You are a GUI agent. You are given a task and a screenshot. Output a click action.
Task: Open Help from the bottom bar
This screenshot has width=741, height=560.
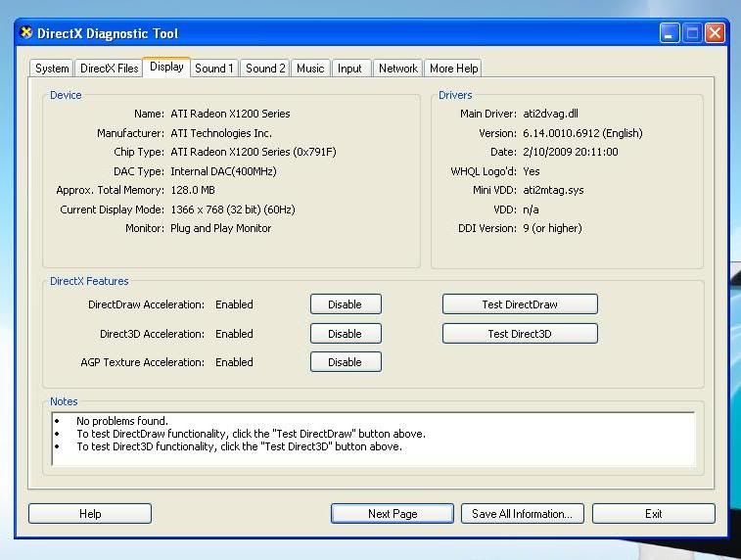click(90, 514)
